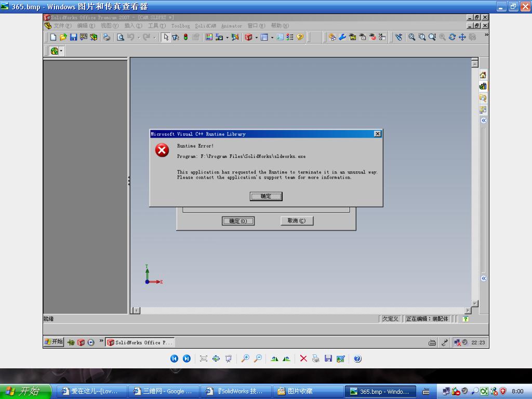
Task: Open 图片收藏 taskbar window
Action: click(308, 392)
